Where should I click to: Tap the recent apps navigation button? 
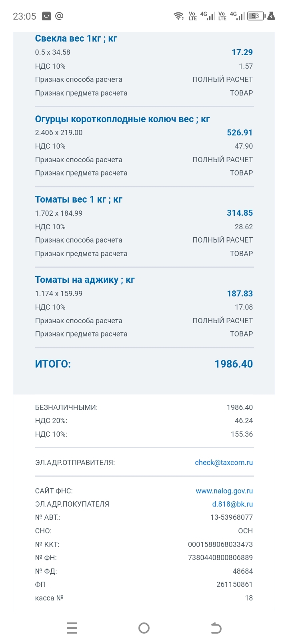(72, 628)
